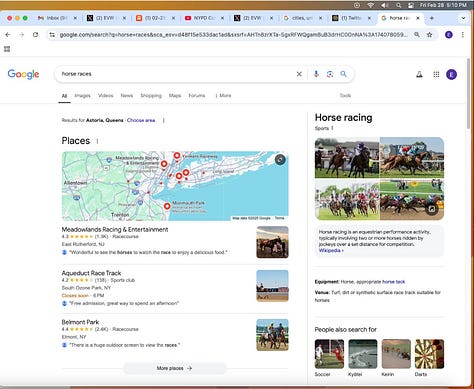Click the Yonkers Raceway pin on the map
Screen dimensions: 474x389
point(177,156)
